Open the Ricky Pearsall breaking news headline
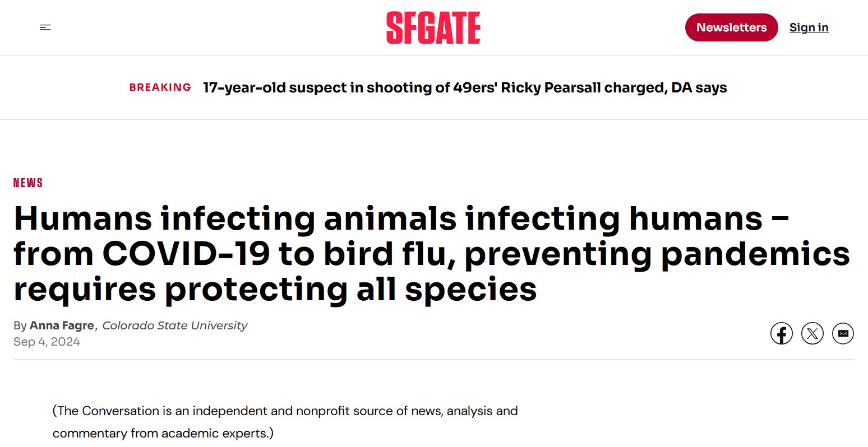 coord(465,87)
